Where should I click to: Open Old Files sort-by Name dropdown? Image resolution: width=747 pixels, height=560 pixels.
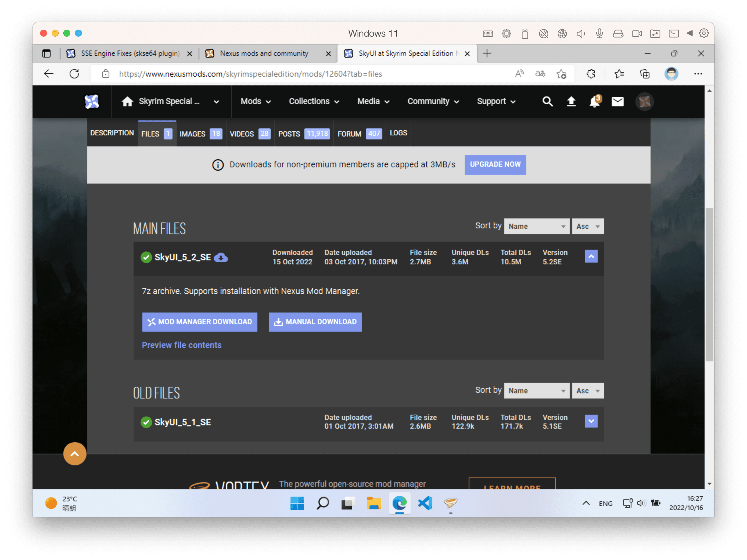[537, 390]
